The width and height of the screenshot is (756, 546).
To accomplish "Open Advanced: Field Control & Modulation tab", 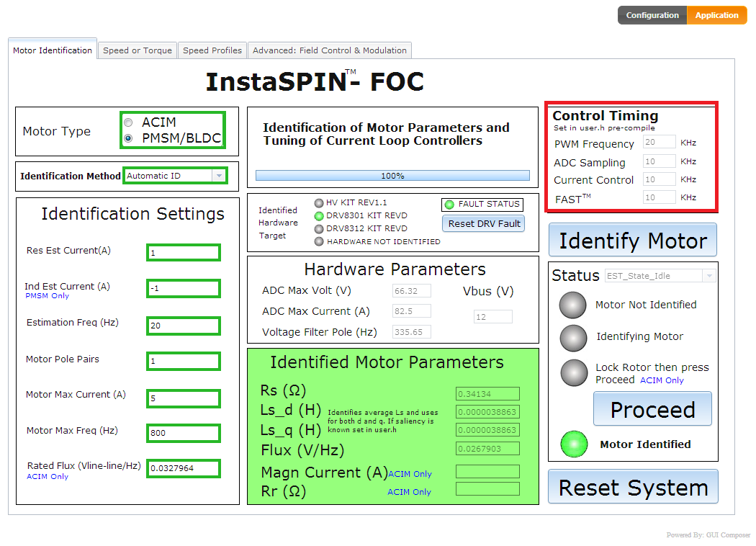I will click(329, 50).
